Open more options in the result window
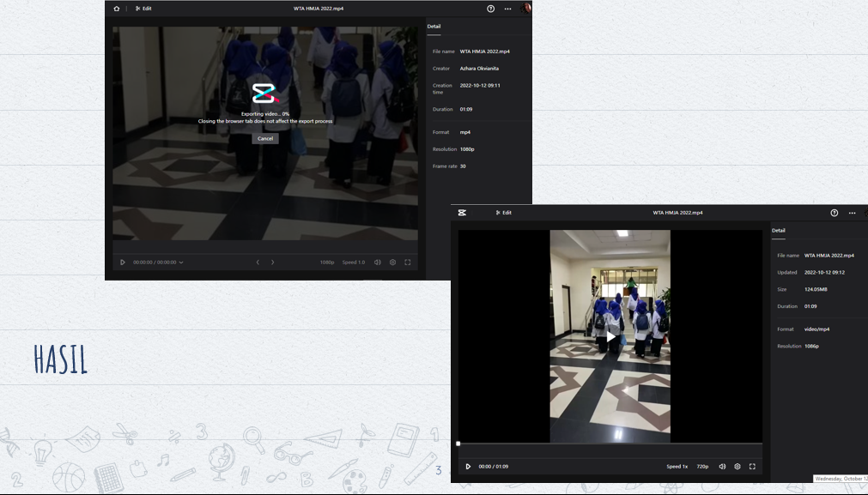Viewport: 868px width, 495px height. tap(852, 213)
